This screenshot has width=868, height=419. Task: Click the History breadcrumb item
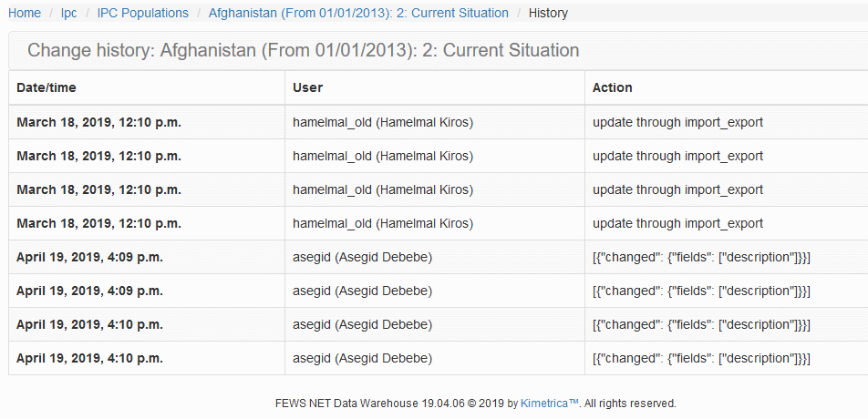[x=548, y=13]
